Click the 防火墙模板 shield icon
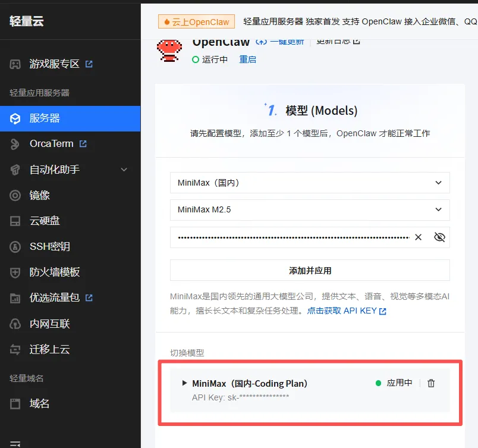Screen dimensions: 478x448 pyautogui.click(x=15, y=272)
